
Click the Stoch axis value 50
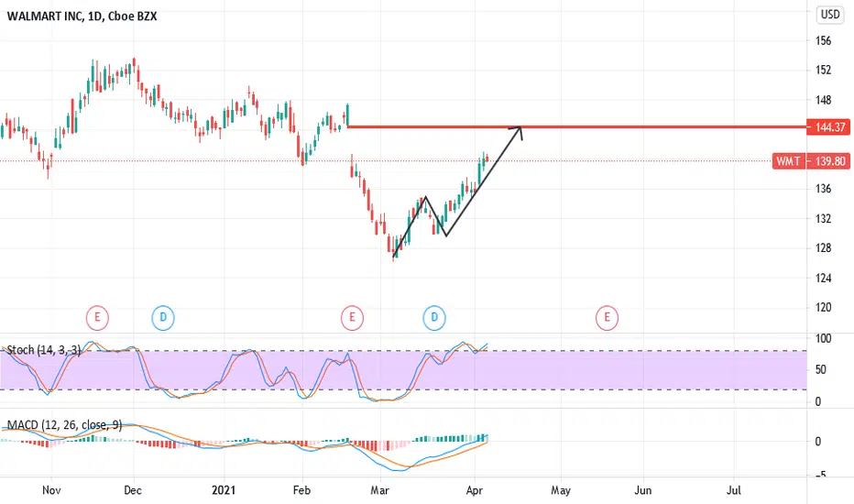click(x=821, y=370)
